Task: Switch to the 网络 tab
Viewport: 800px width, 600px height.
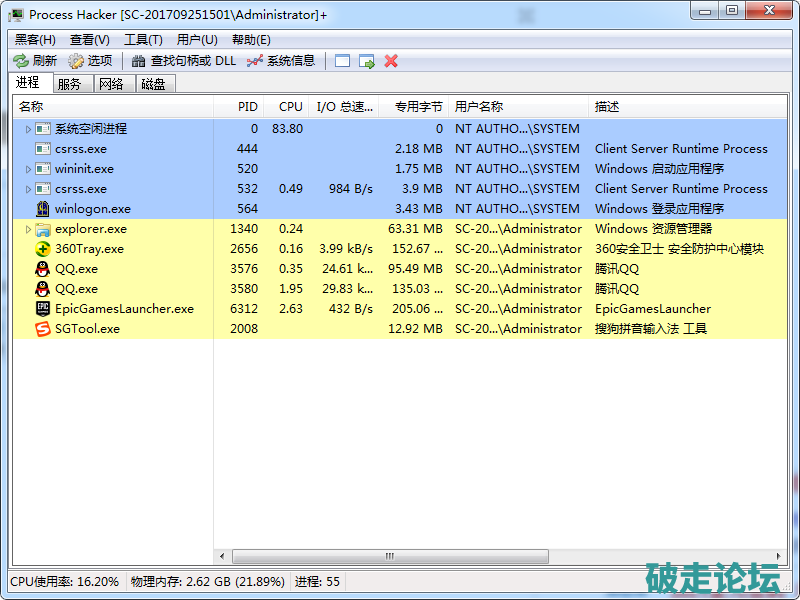Action: tap(111, 84)
